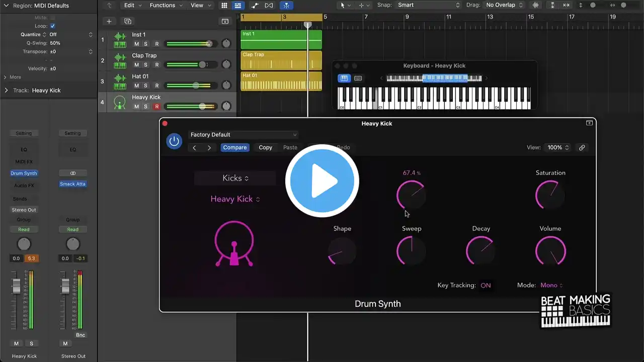Image resolution: width=644 pixels, height=362 pixels.
Task: Click the Drum Synth power button
Action: click(174, 141)
